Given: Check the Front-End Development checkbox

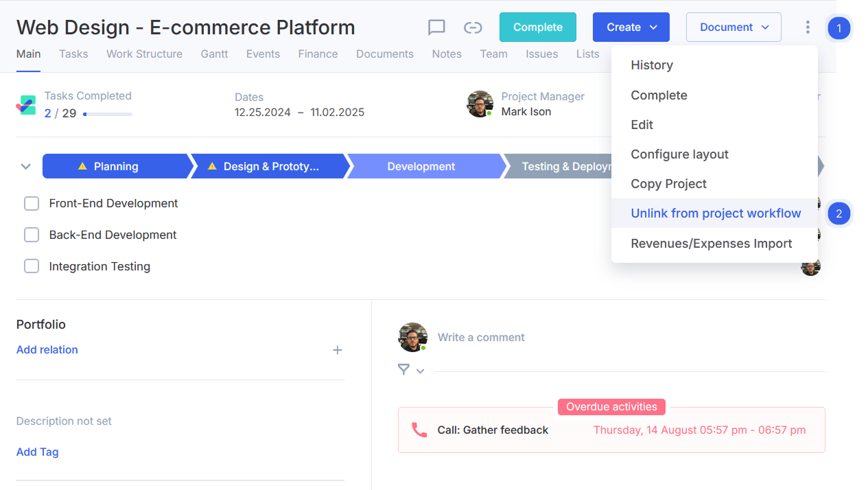Looking at the screenshot, I should click(32, 204).
